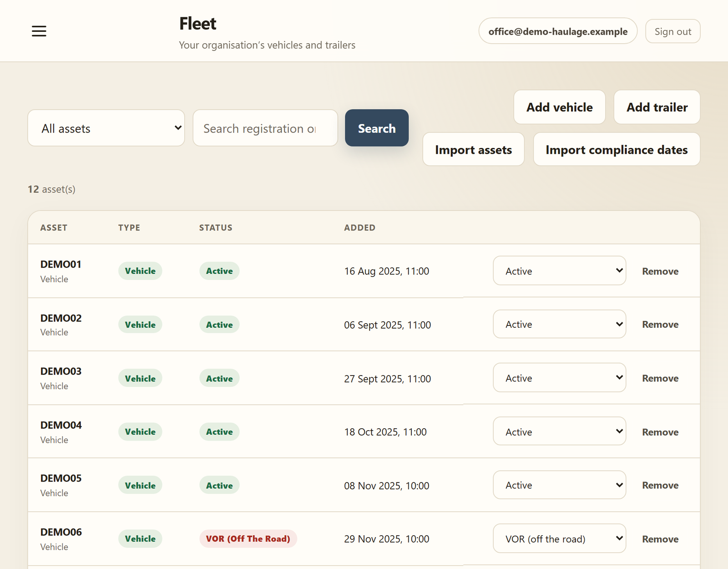Open status dropdown for DEMO04
The image size is (728, 569).
pos(560,431)
